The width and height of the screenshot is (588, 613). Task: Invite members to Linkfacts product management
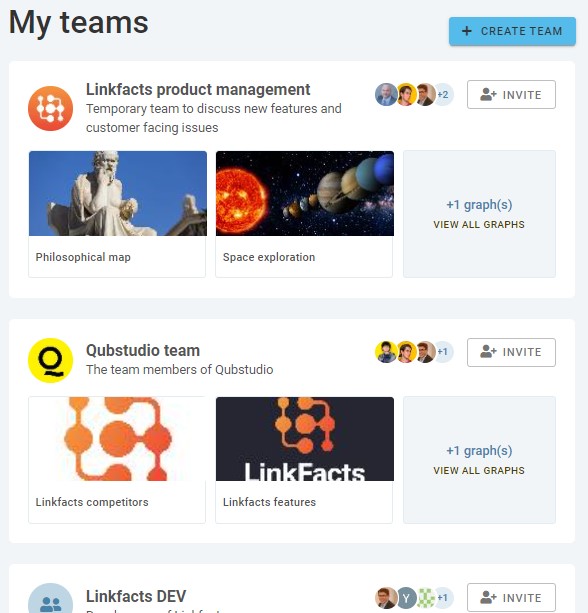tap(511, 95)
